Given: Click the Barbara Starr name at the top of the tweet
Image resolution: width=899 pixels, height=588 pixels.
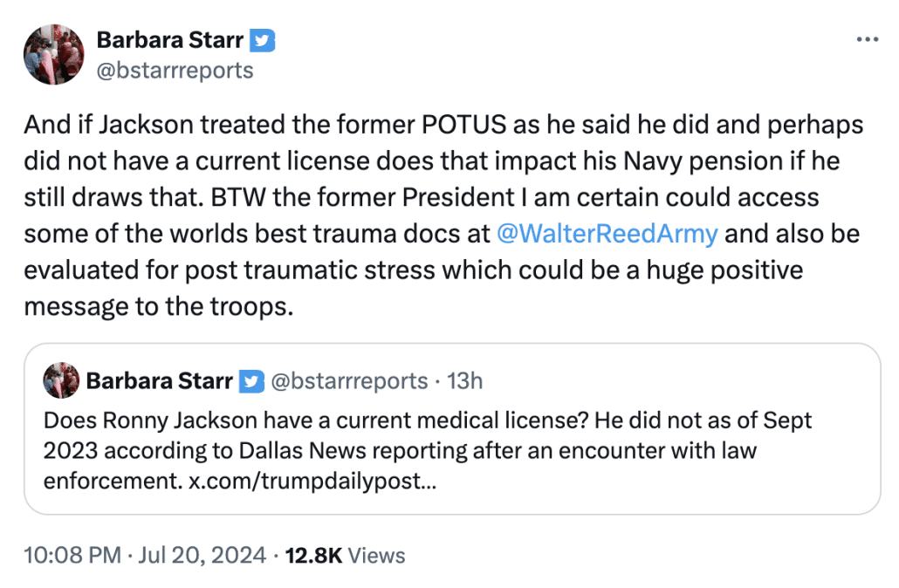Looking at the screenshot, I should pyautogui.click(x=169, y=40).
